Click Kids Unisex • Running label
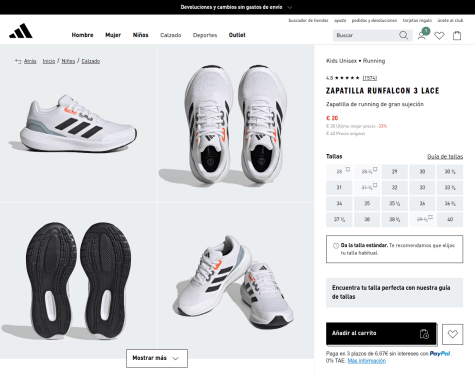Viewport: 475px width, 380px height. (x=355, y=61)
